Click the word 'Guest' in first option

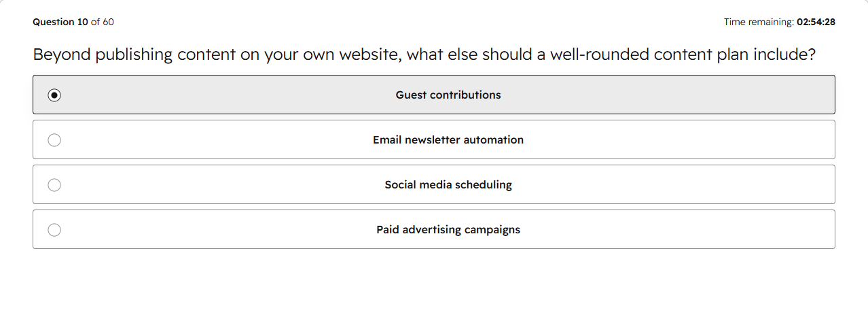coord(410,95)
